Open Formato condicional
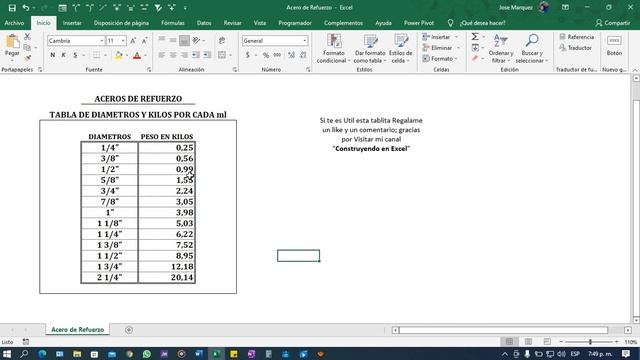 [x=333, y=49]
